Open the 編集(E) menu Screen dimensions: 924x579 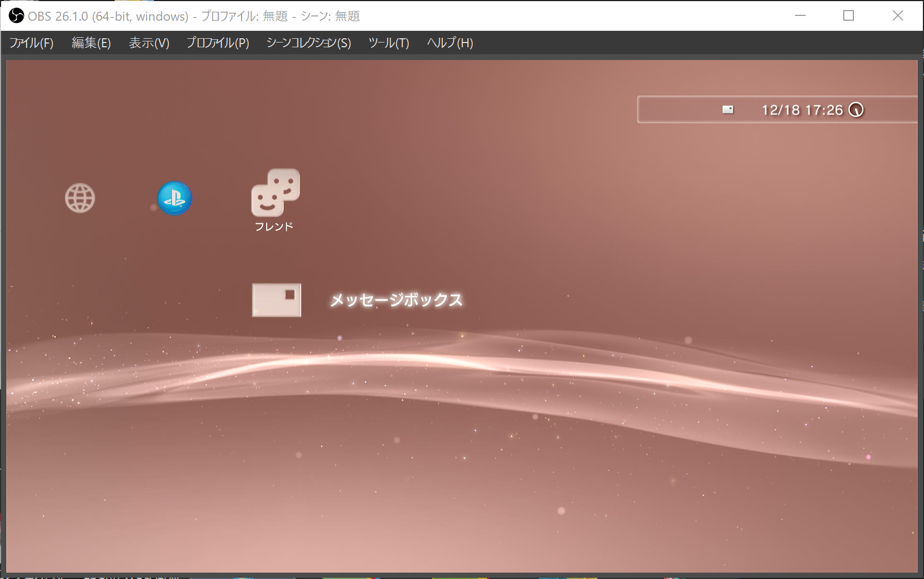point(91,43)
